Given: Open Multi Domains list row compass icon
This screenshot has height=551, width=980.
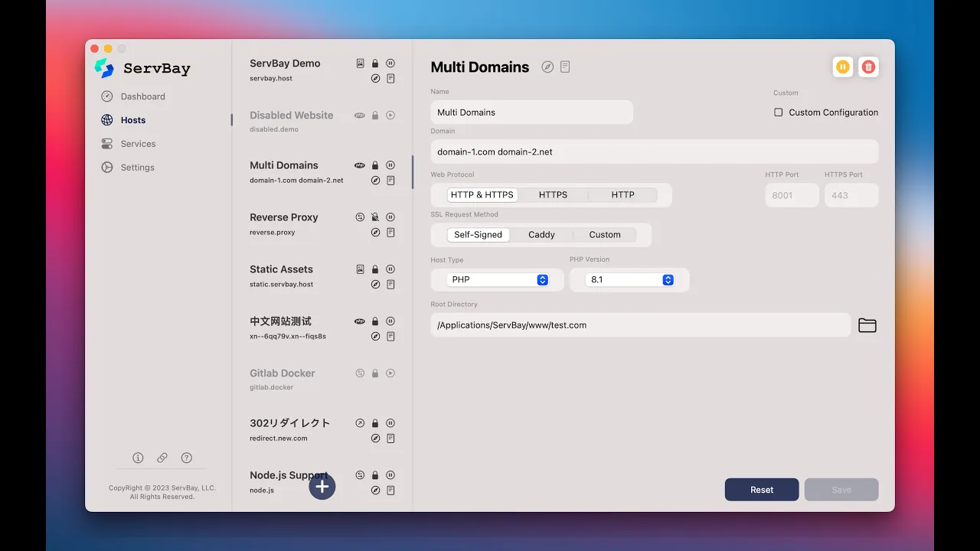Looking at the screenshot, I should 375,181.
